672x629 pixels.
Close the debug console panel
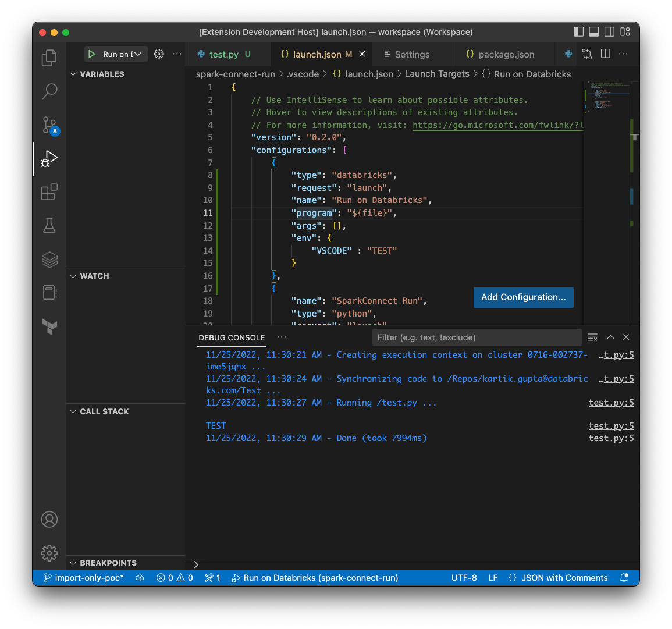point(626,337)
